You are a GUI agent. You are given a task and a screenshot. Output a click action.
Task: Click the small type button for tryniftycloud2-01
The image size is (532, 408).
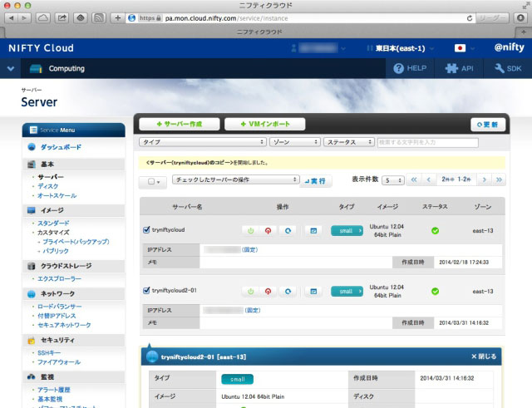[x=347, y=292]
